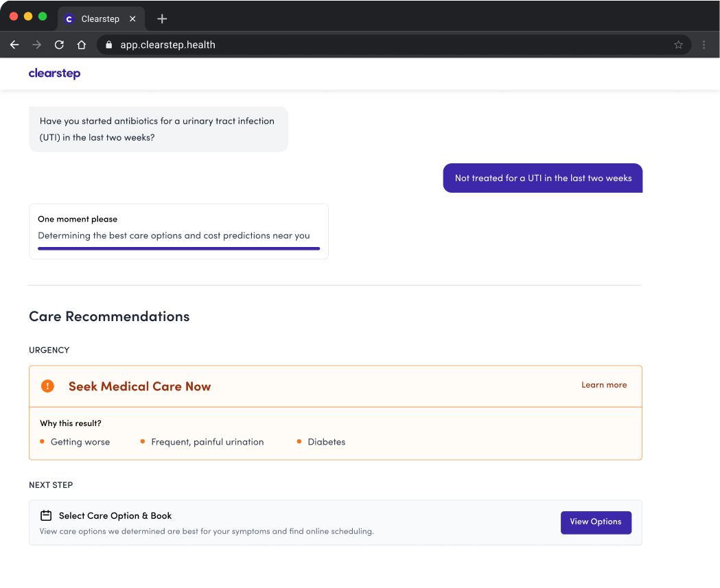This screenshot has width=720, height=588.
Task: Click the back navigation arrow
Action: (14, 44)
